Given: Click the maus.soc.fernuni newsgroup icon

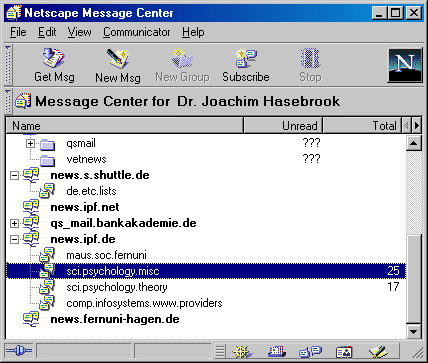Looking at the screenshot, I should click(47, 255).
